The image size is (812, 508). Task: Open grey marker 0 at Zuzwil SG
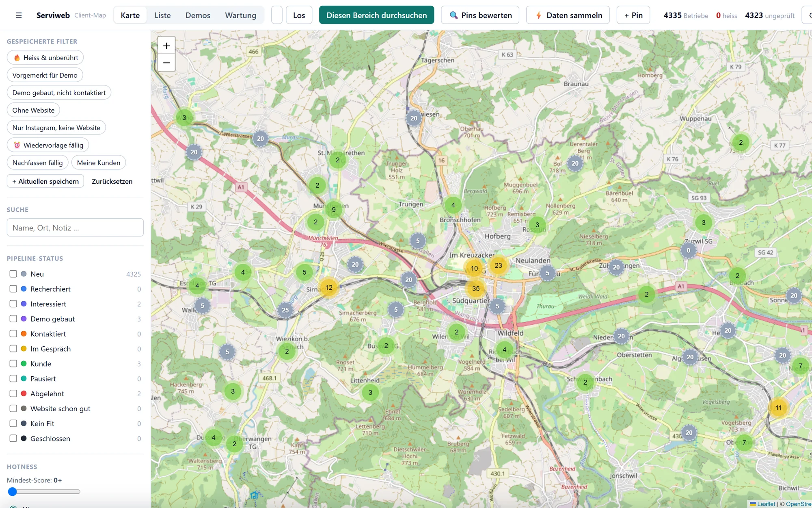point(688,250)
